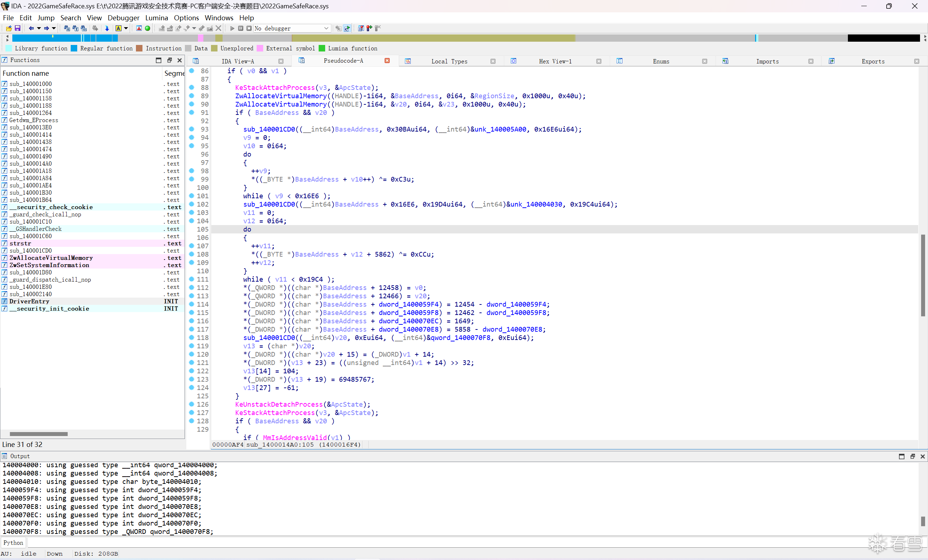Click the red warning triangle toolbar icon

[x=139, y=28]
